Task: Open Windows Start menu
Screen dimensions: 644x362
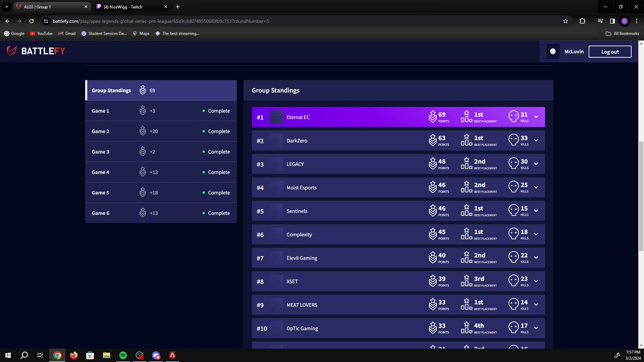Action: point(8,355)
